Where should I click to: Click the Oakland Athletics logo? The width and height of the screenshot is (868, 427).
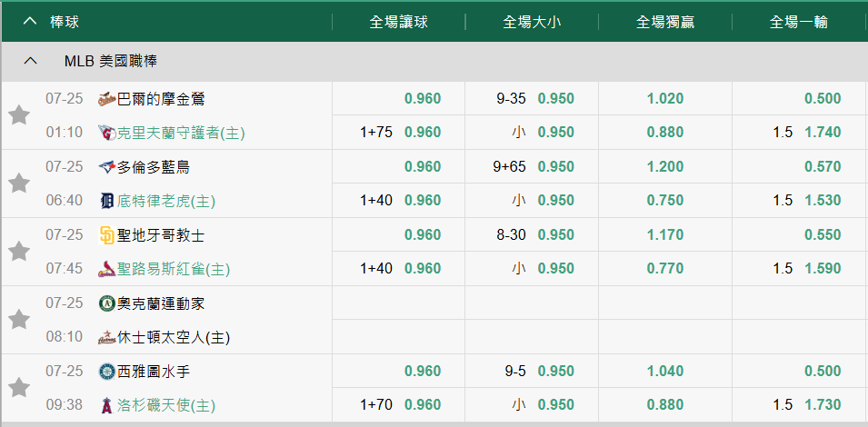(x=107, y=303)
